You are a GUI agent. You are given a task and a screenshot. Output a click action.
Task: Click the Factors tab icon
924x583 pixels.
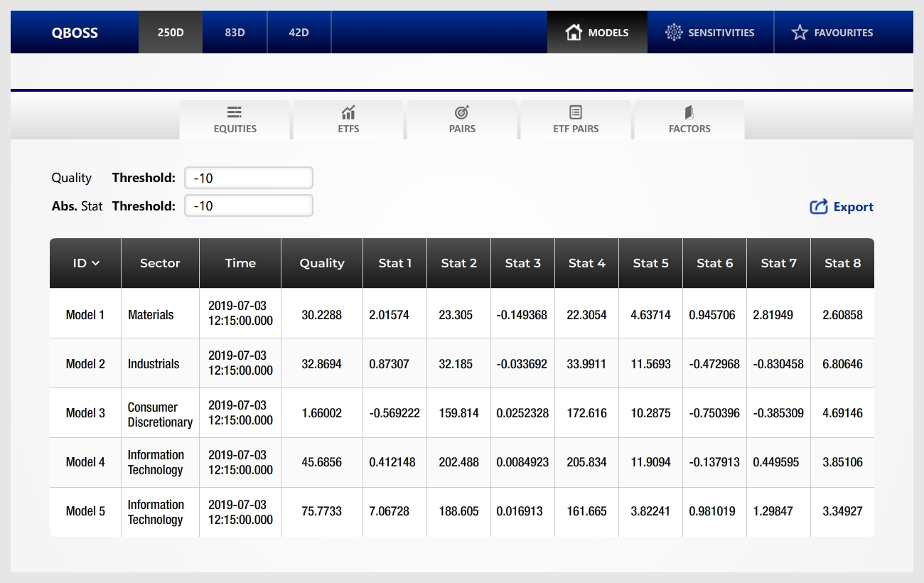689,112
